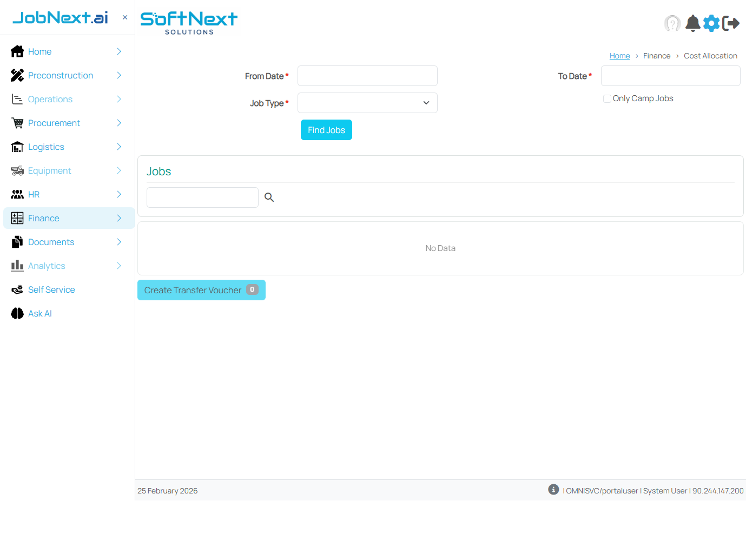Open the Home breadcrumb link
The image size is (746, 560).
pos(619,55)
